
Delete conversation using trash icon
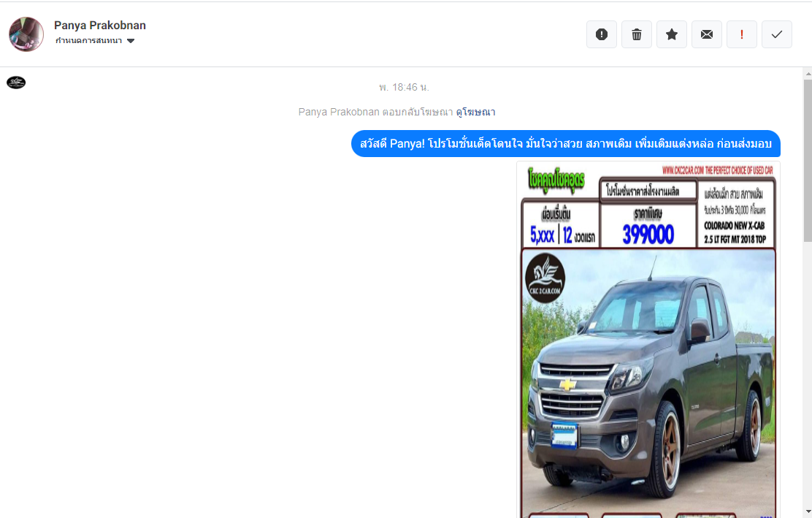coord(637,34)
